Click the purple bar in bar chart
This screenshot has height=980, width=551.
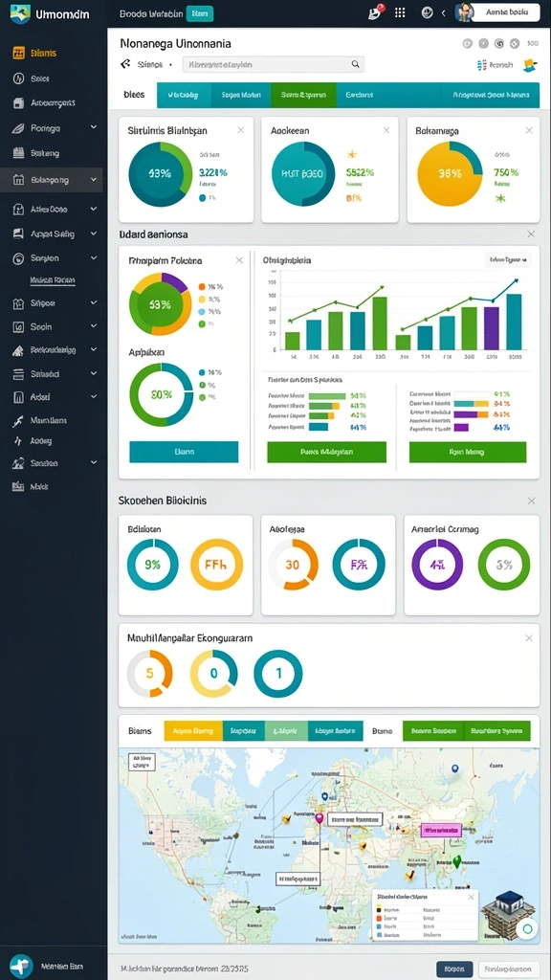pyautogui.click(x=492, y=328)
